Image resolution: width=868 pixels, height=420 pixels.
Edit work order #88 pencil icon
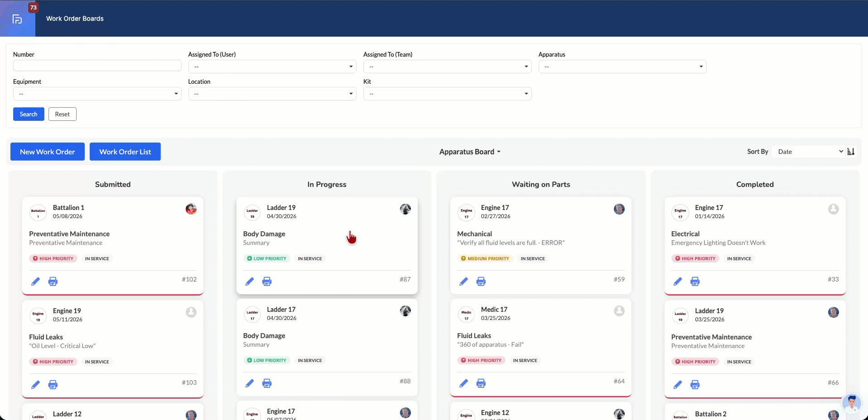click(x=250, y=383)
